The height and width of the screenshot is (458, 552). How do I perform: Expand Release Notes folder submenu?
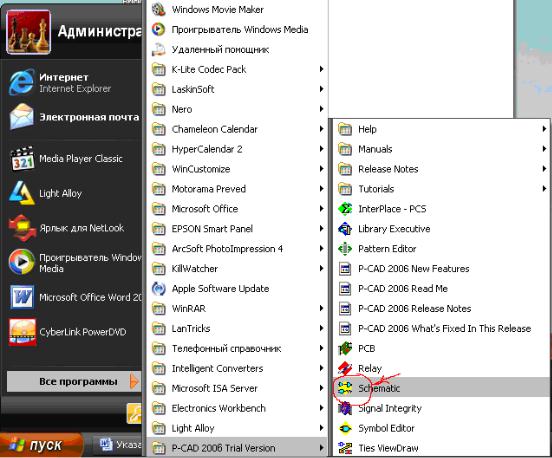pos(441,169)
